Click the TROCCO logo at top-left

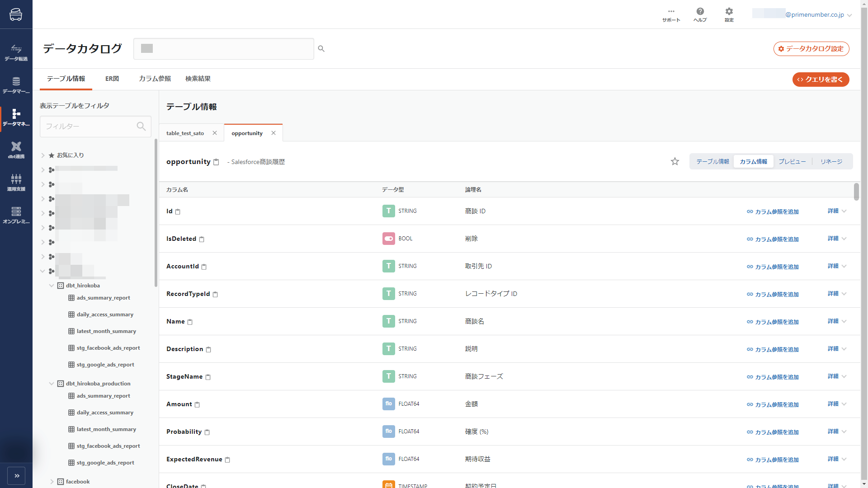tap(16, 14)
